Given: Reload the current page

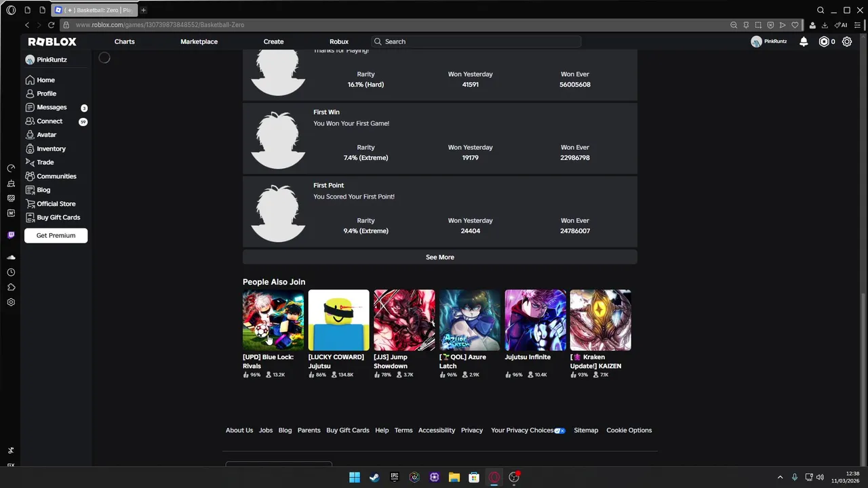Looking at the screenshot, I should 51,25.
